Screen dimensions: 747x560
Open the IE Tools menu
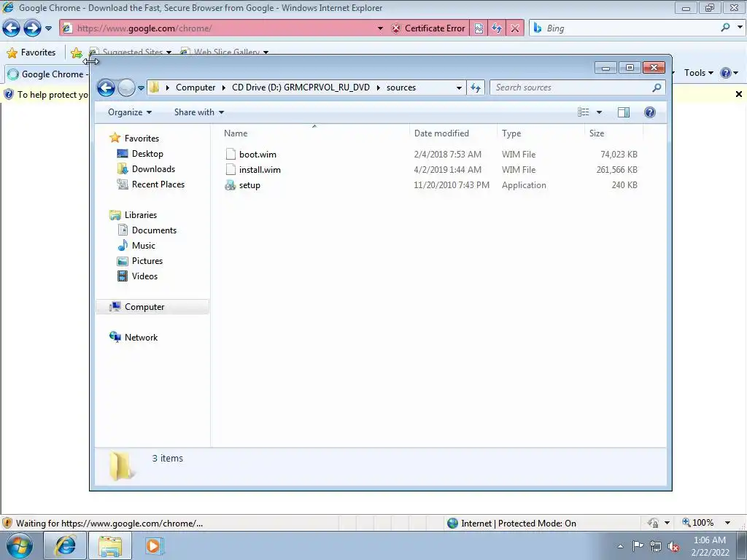[698, 73]
